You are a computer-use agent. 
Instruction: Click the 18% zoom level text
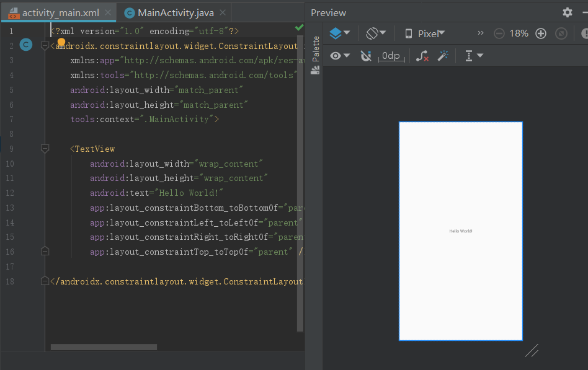pos(519,33)
